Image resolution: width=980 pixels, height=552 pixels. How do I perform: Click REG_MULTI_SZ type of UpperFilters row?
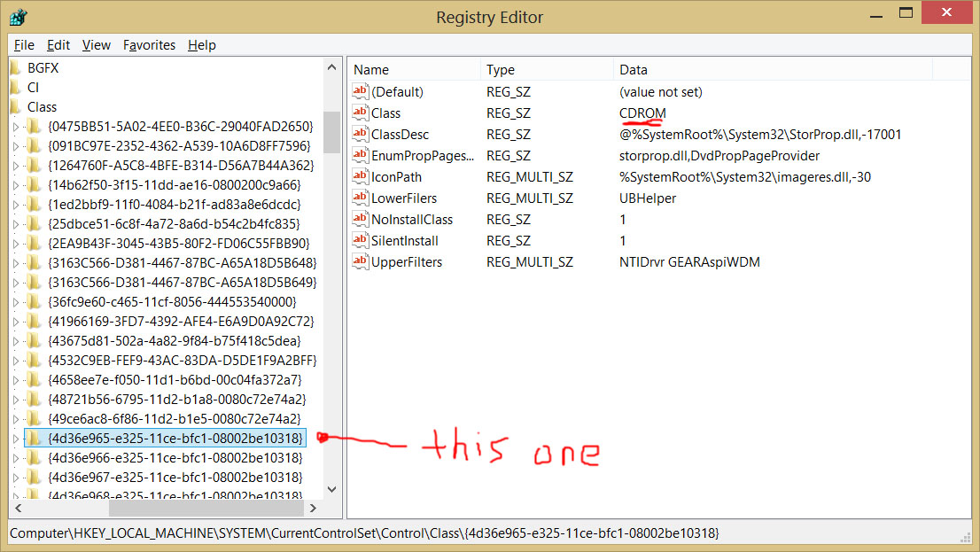[529, 262]
